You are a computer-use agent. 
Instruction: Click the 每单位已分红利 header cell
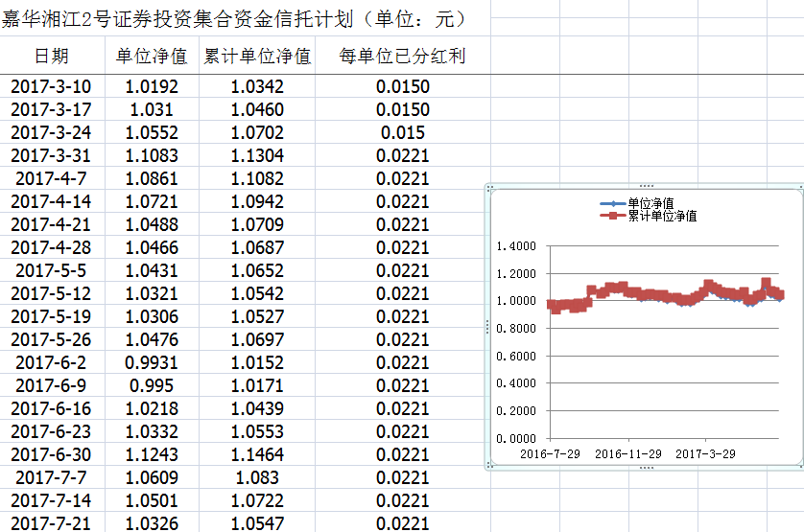402,57
